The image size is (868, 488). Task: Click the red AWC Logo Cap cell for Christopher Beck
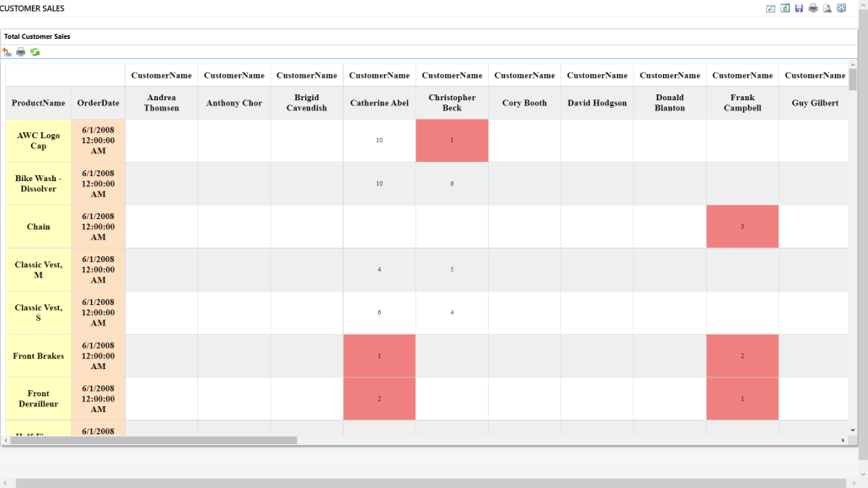pos(452,141)
